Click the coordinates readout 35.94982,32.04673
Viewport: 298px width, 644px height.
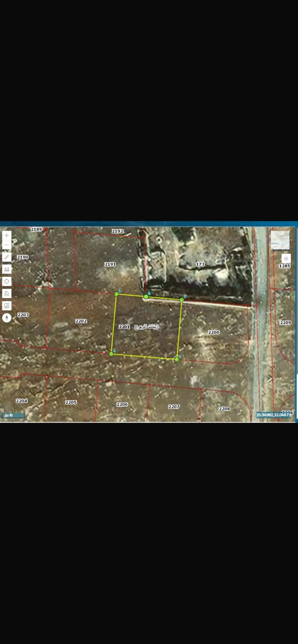tap(273, 415)
